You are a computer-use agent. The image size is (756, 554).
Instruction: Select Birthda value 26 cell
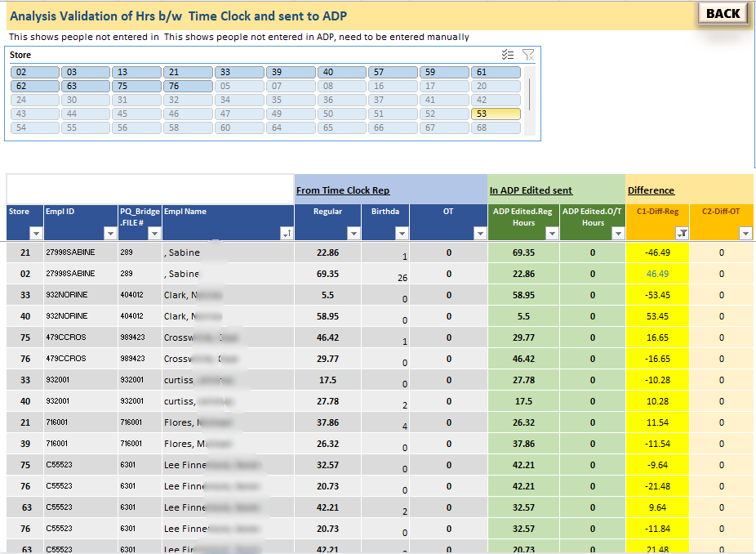[385, 274]
